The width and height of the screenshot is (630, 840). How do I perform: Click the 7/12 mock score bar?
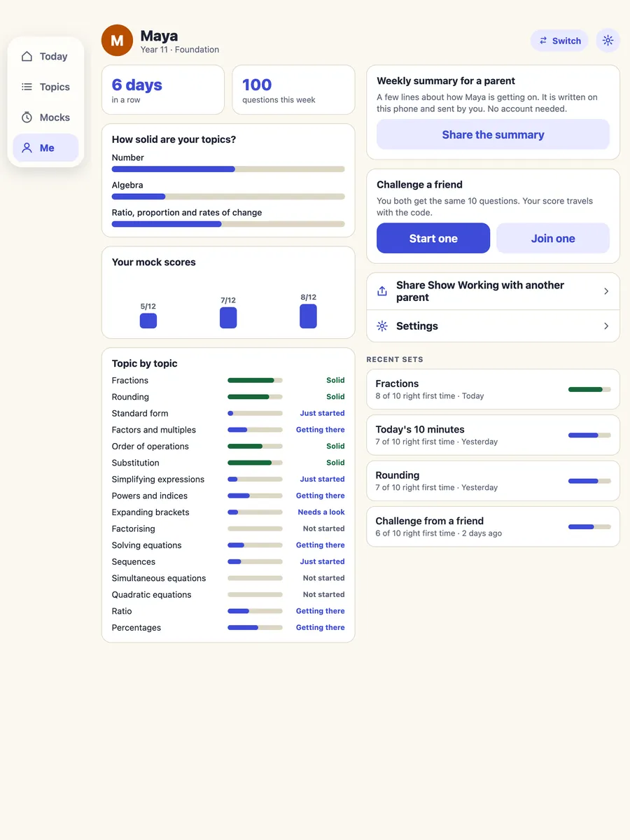click(x=228, y=318)
